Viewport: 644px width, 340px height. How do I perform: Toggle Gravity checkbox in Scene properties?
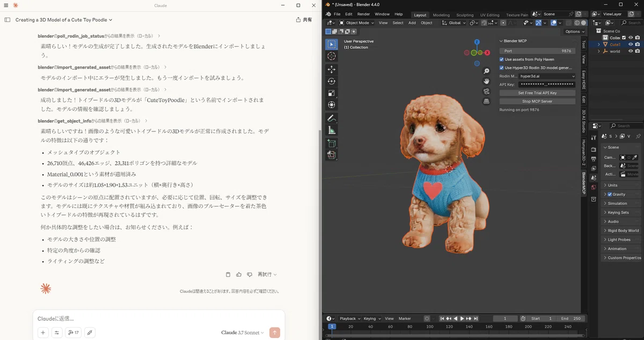610,194
